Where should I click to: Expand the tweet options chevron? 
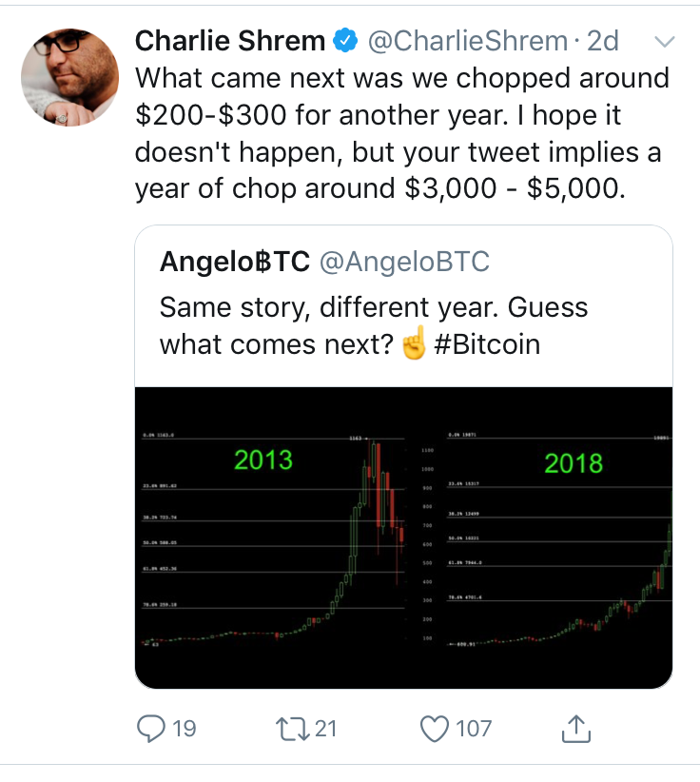pos(666,42)
